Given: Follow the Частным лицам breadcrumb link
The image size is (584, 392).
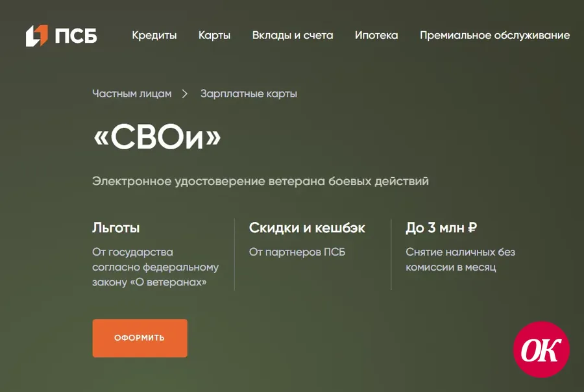Looking at the screenshot, I should coord(132,93).
